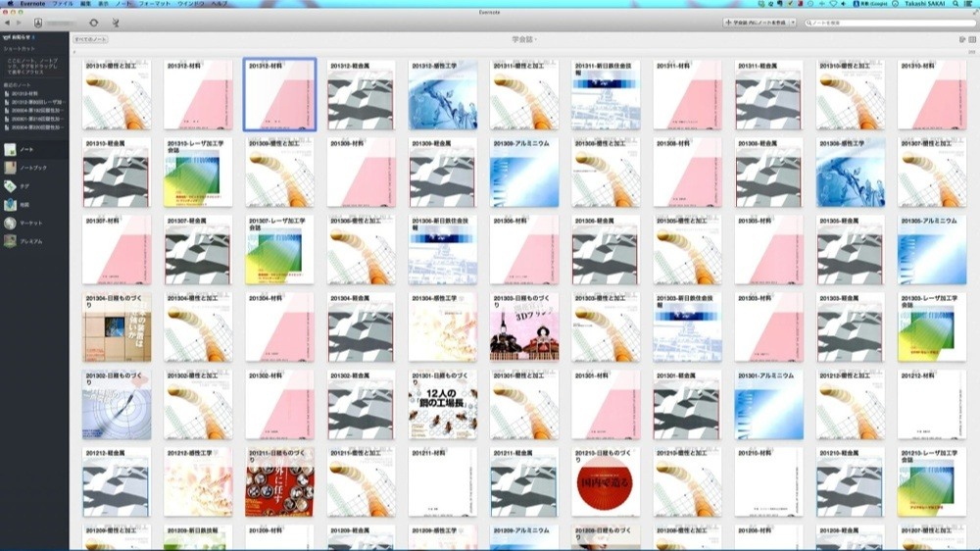Viewport: 980px width, 551px height.
Task: Select the 201301-アルミニウム note thumbnail
Action: point(768,405)
